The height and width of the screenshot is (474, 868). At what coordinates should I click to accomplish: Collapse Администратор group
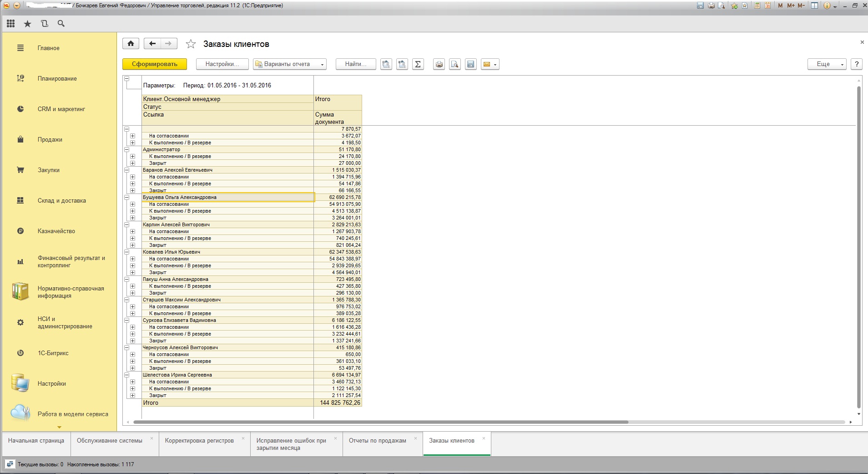pyautogui.click(x=127, y=149)
